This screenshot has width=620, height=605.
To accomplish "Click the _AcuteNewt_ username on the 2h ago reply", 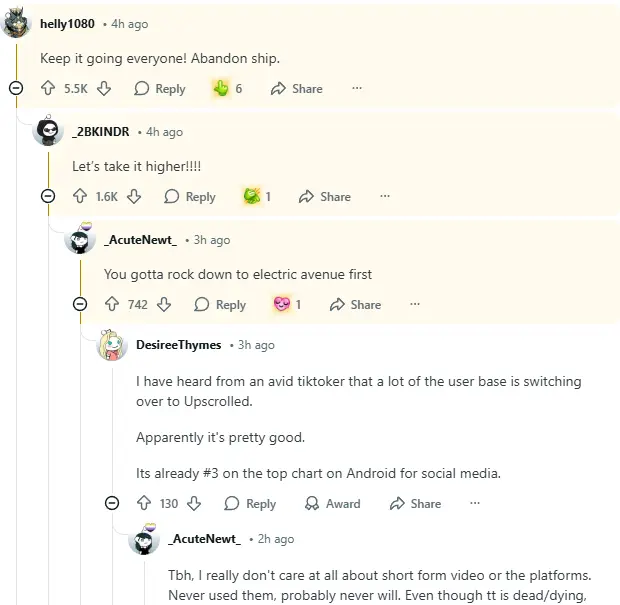I will [x=204, y=539].
